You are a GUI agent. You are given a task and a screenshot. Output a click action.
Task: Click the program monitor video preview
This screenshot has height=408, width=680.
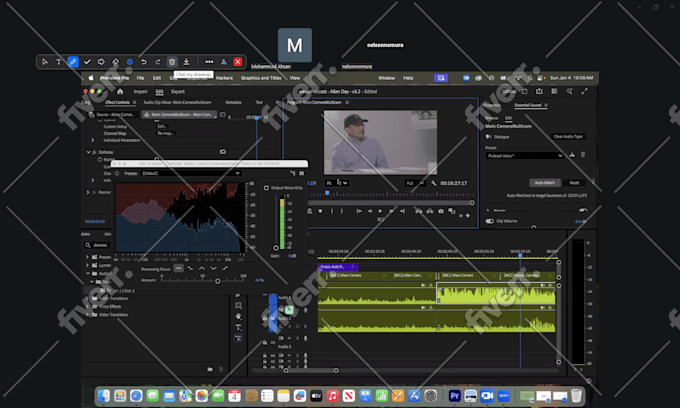point(380,142)
